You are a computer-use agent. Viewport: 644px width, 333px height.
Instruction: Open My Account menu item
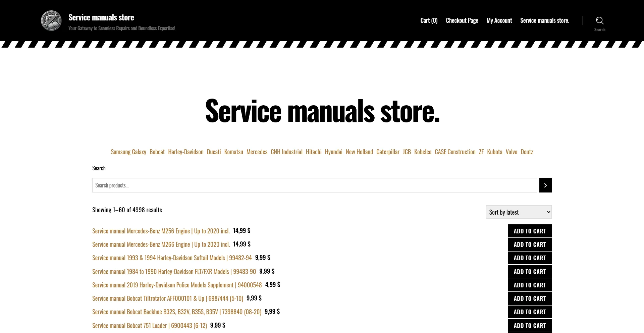pos(499,20)
